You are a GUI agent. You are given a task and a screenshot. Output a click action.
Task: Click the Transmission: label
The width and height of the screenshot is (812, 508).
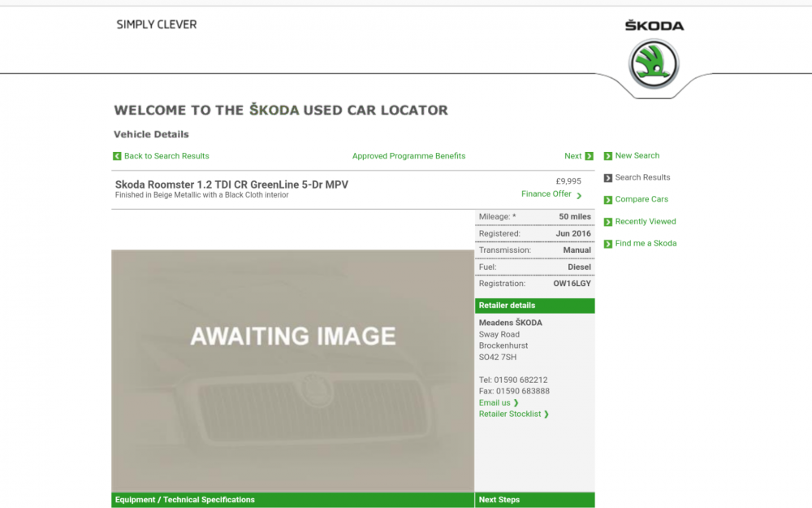coord(504,250)
